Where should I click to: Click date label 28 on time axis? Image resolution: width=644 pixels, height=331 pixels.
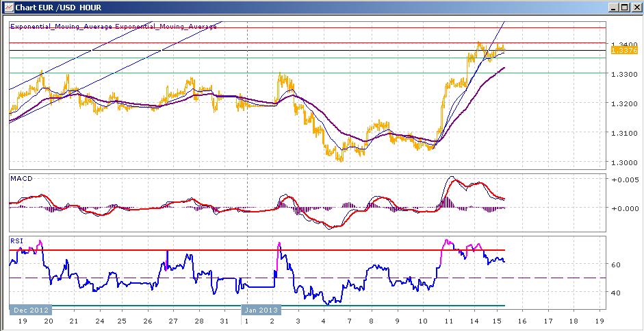[198, 321]
